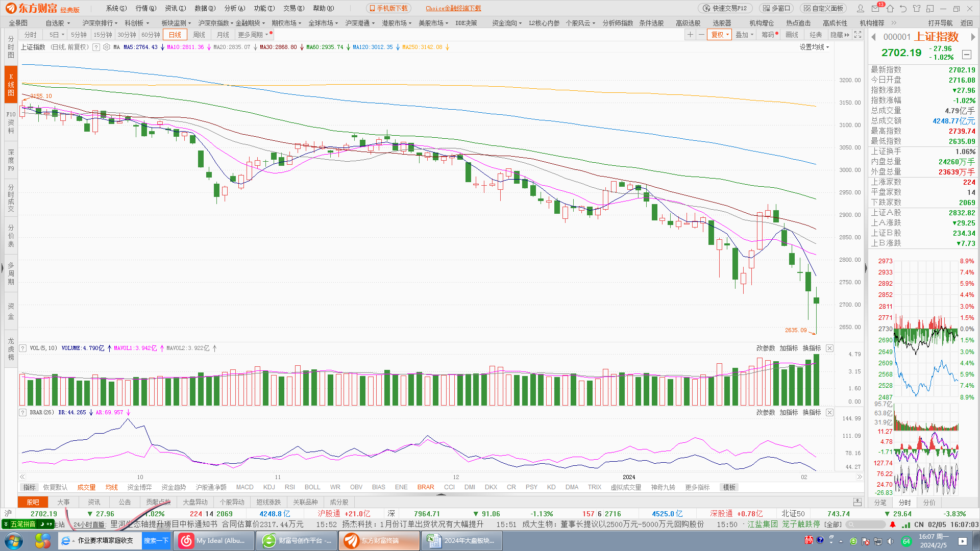The width and height of the screenshot is (980, 551).
Task: Open the mail inbox with 13 unread
Action: pos(875,9)
